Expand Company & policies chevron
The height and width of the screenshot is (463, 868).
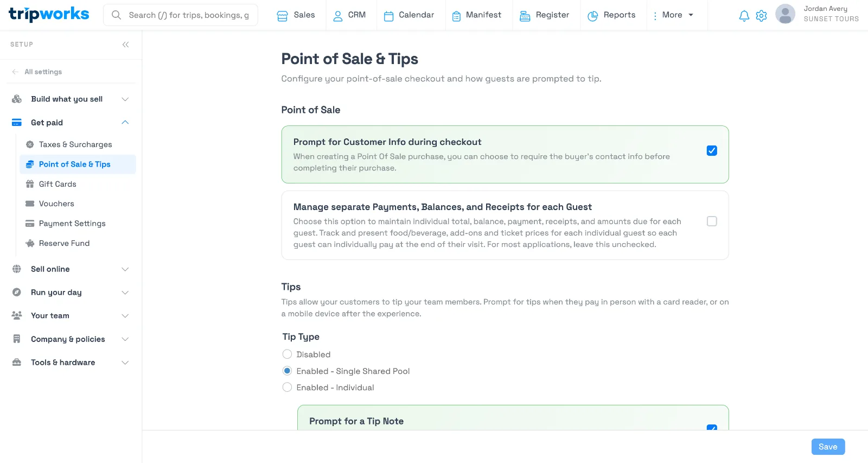pyautogui.click(x=125, y=339)
